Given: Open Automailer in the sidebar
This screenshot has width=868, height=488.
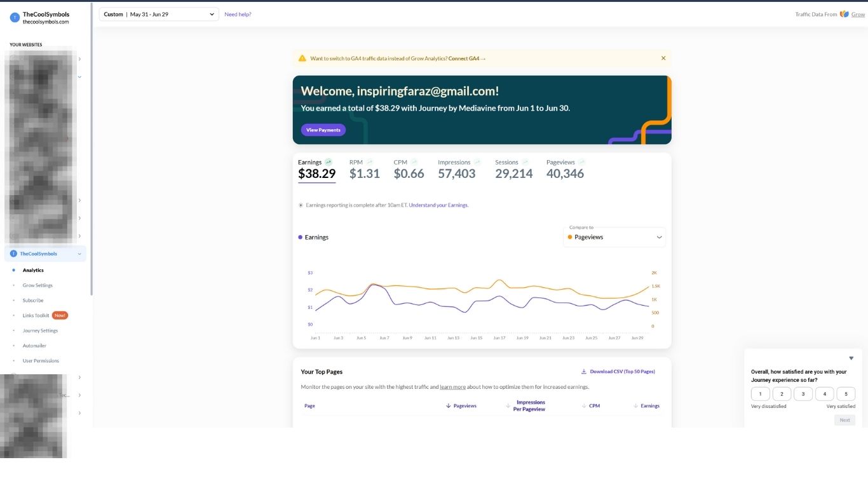Looking at the screenshot, I should coord(34,346).
